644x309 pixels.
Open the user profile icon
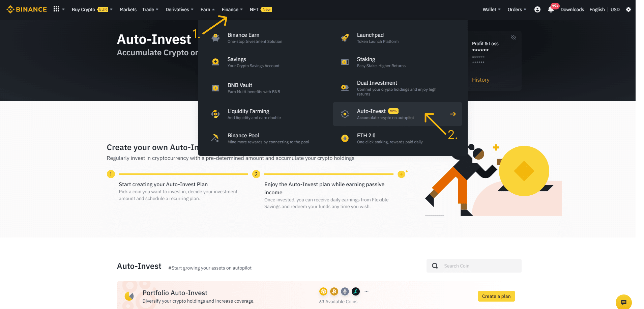537,9
